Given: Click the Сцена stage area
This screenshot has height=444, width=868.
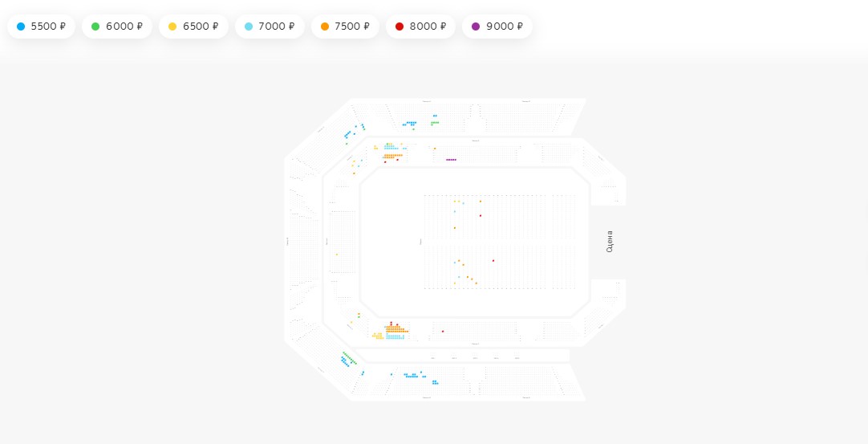Looking at the screenshot, I should coord(609,242).
